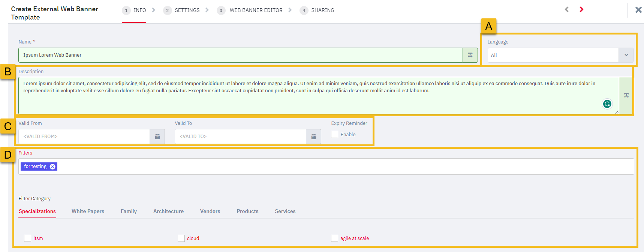
Task: Select step 1 number circle
Action: coord(126,10)
